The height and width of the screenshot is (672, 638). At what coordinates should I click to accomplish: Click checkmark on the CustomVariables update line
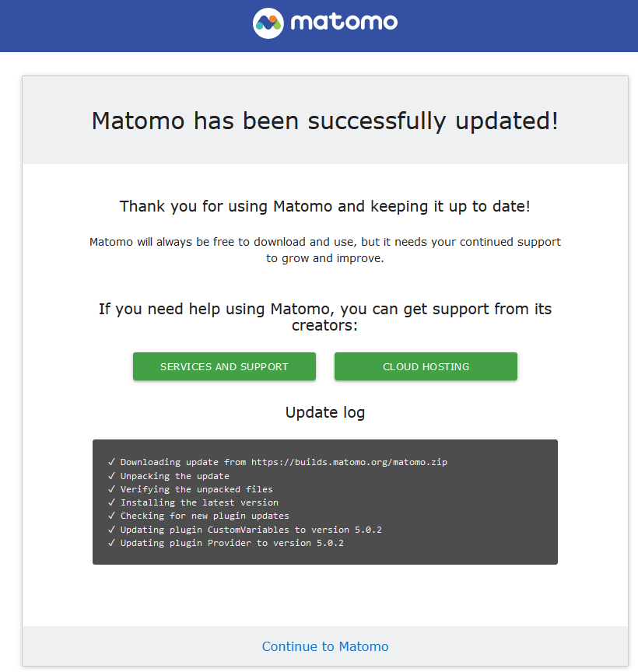(112, 530)
